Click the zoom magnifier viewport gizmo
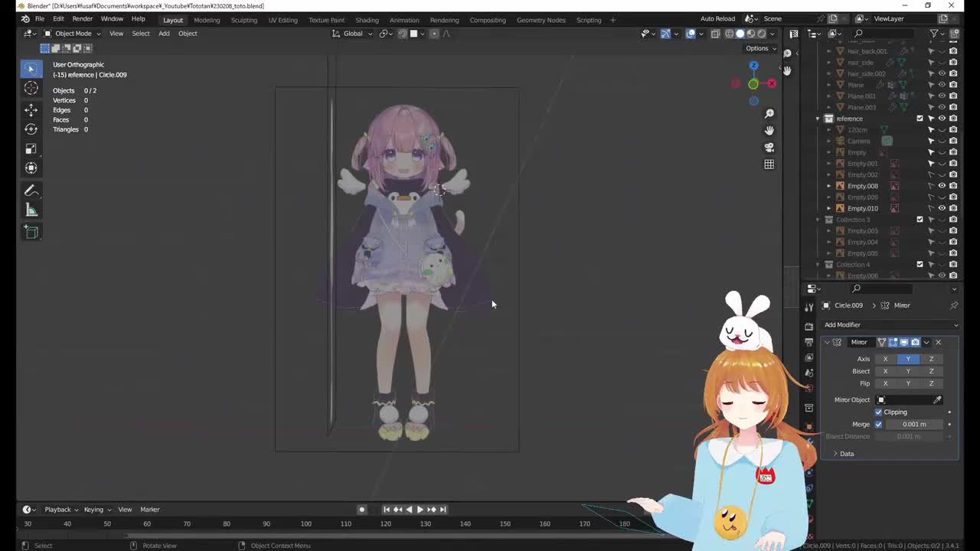980x551 pixels. tap(769, 113)
